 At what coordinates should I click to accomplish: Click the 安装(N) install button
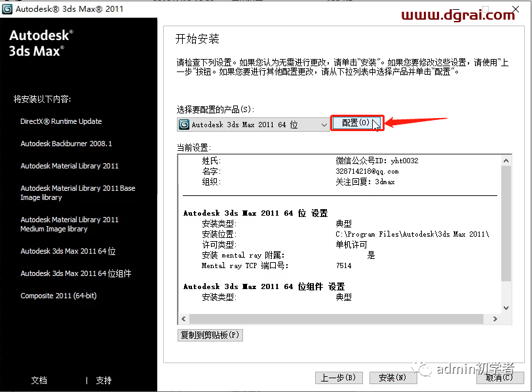pyautogui.click(x=392, y=378)
